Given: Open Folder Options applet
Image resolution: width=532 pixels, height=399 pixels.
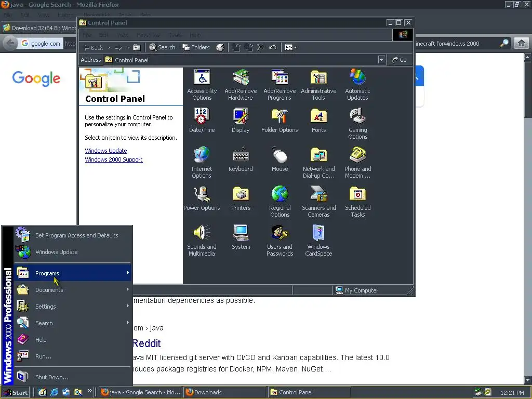Looking at the screenshot, I should coord(280,121).
